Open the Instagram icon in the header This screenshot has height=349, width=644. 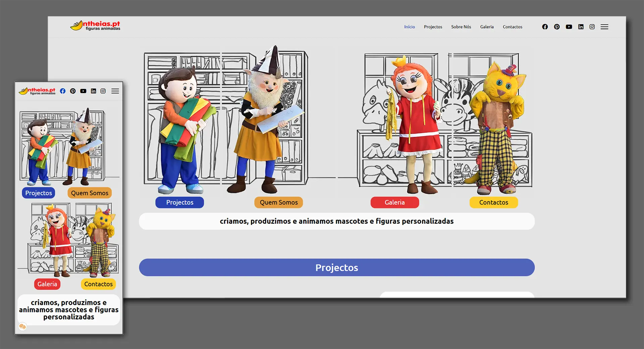pos(592,26)
